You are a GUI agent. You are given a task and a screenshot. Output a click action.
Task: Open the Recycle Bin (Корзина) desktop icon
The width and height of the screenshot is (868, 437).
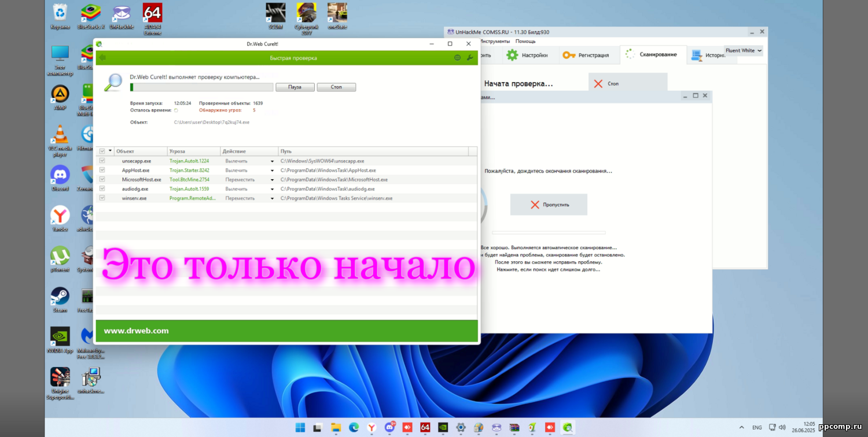60,16
